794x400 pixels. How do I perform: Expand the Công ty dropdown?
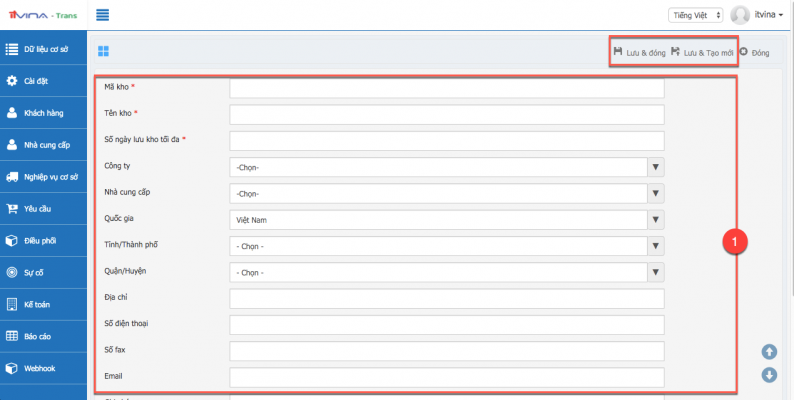click(446, 167)
